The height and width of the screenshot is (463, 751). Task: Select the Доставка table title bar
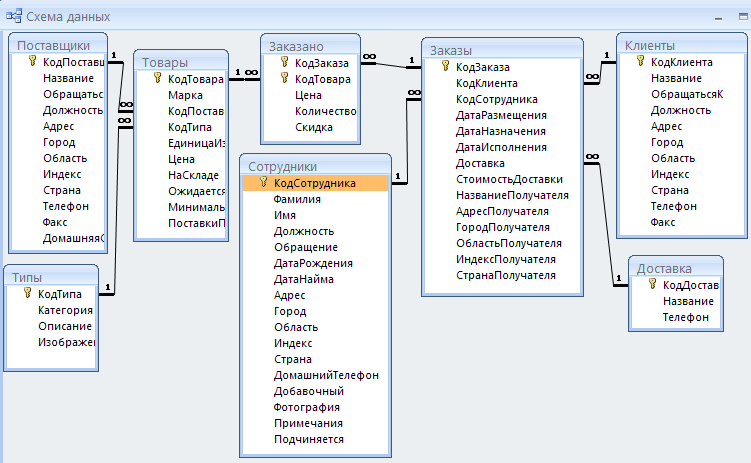click(x=675, y=268)
